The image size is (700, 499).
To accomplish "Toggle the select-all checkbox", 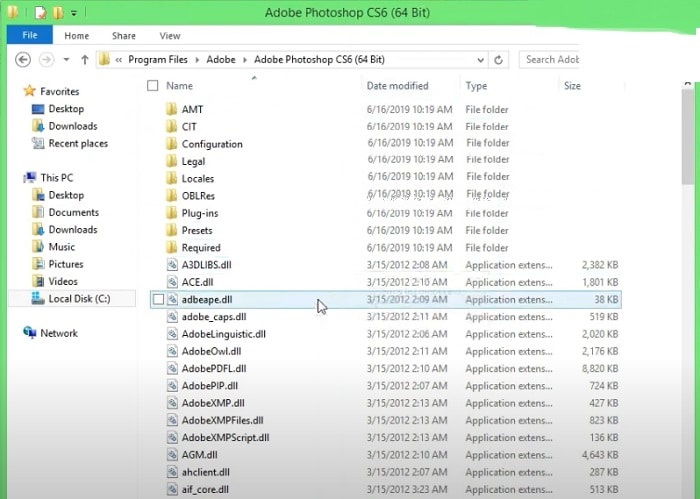I will pyautogui.click(x=153, y=86).
